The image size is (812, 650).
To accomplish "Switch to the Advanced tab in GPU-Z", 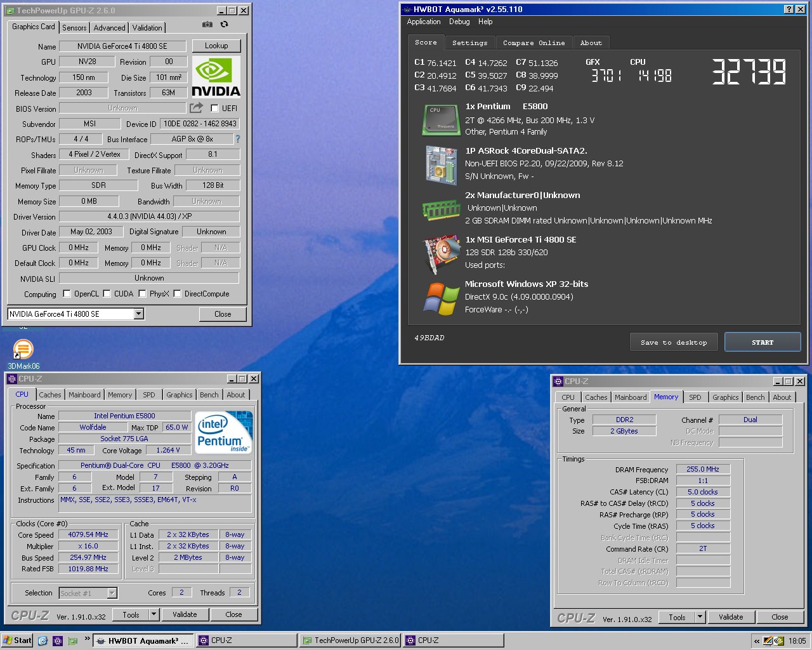I will 109,27.
